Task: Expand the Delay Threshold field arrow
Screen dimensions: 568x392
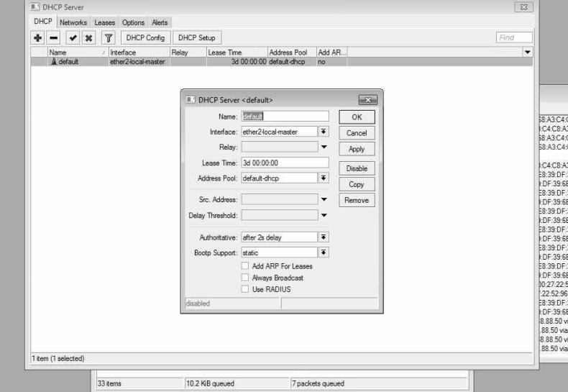Action: [x=324, y=215]
